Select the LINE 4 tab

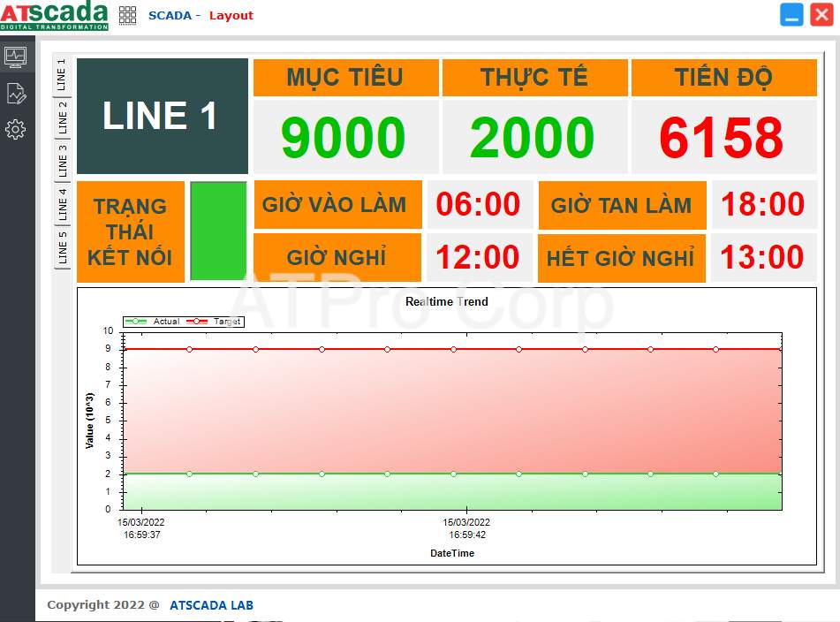[62, 203]
